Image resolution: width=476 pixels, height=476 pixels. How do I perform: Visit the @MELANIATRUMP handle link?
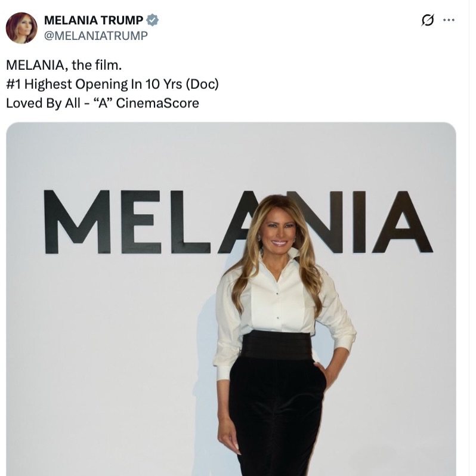coord(95,35)
